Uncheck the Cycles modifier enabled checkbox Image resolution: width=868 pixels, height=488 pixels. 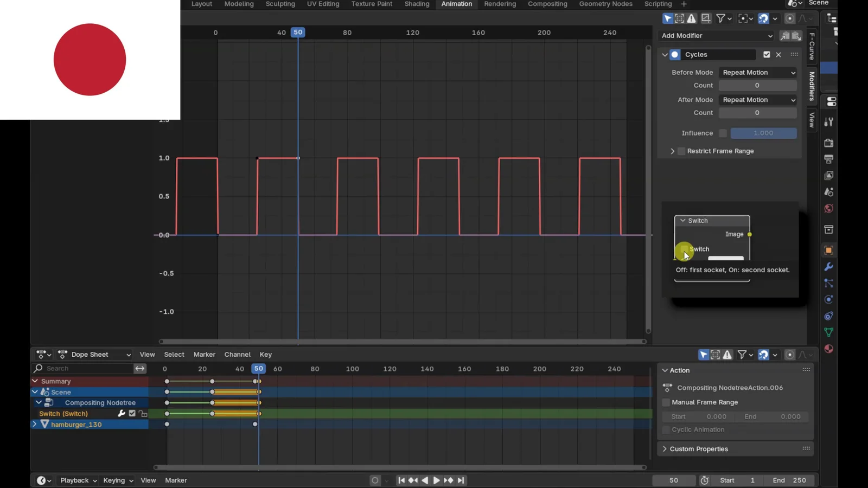[767, 55]
